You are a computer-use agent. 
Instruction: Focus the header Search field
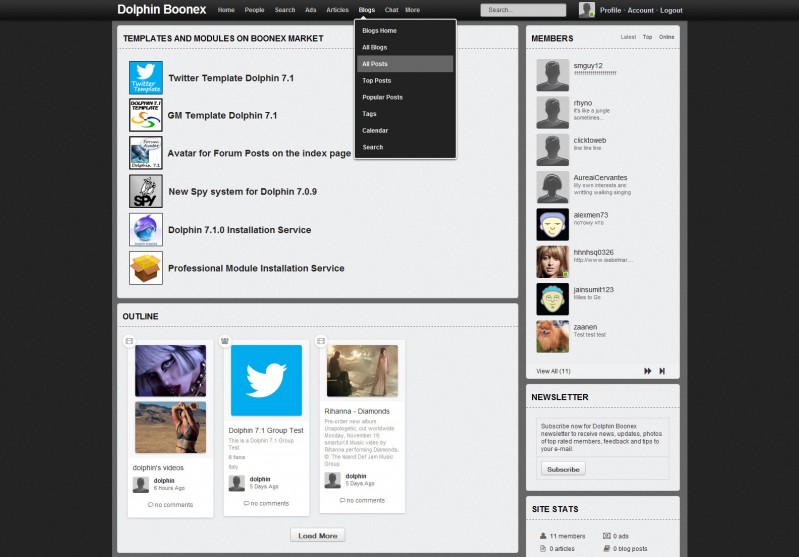click(x=523, y=10)
